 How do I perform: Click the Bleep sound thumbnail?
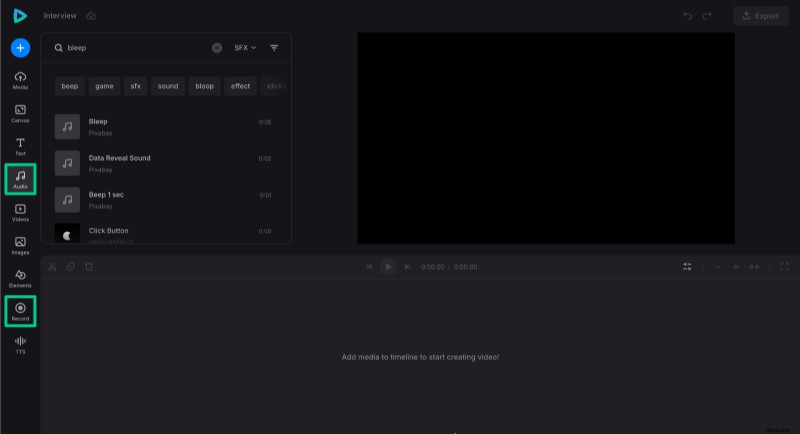pyautogui.click(x=67, y=126)
